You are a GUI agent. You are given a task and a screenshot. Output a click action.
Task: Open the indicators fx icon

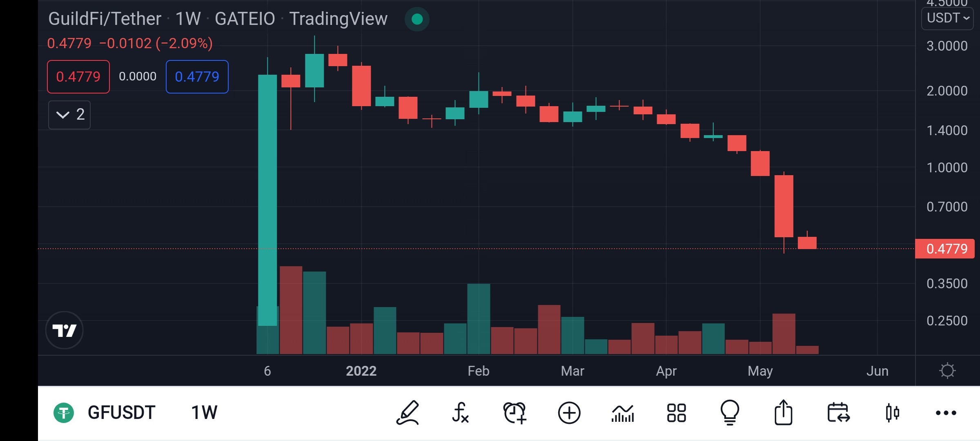coord(460,413)
